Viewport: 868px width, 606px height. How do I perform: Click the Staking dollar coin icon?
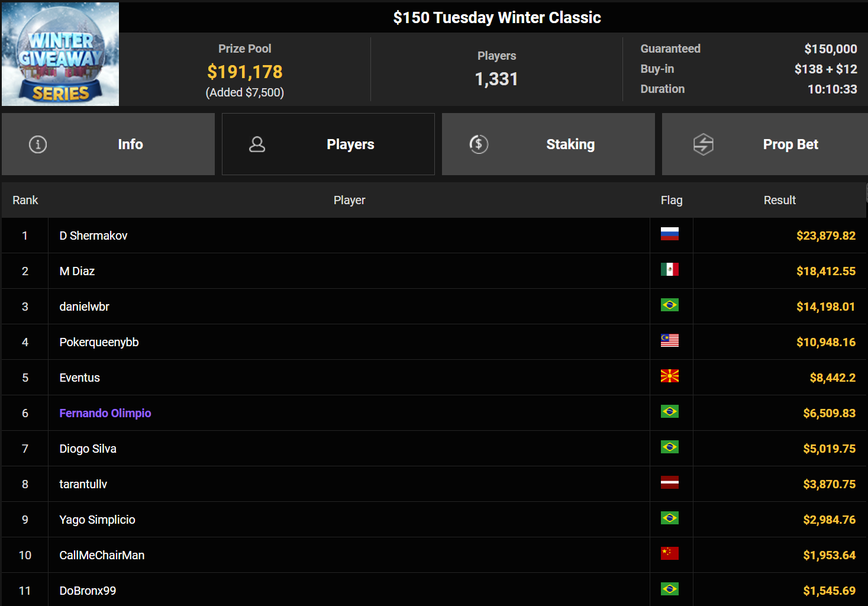coord(479,144)
